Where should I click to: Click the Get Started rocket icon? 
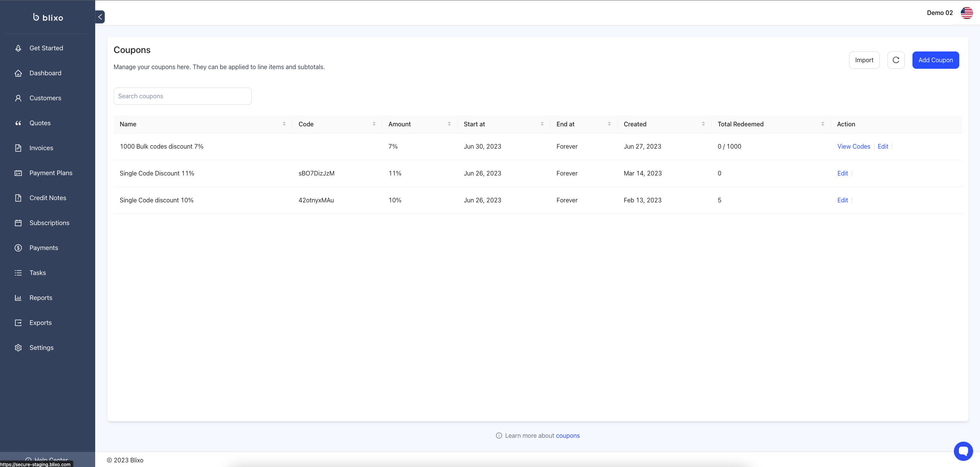[x=18, y=48]
